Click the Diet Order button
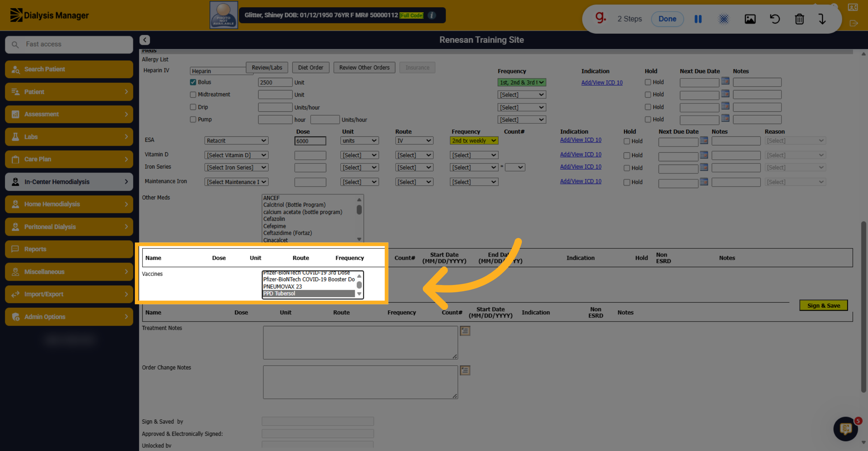868x451 pixels. (x=311, y=68)
